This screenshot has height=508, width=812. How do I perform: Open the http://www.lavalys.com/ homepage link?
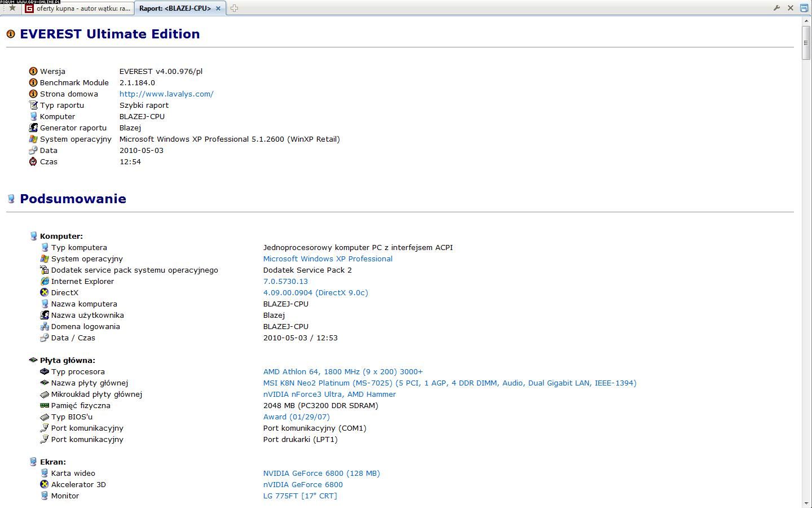click(166, 94)
